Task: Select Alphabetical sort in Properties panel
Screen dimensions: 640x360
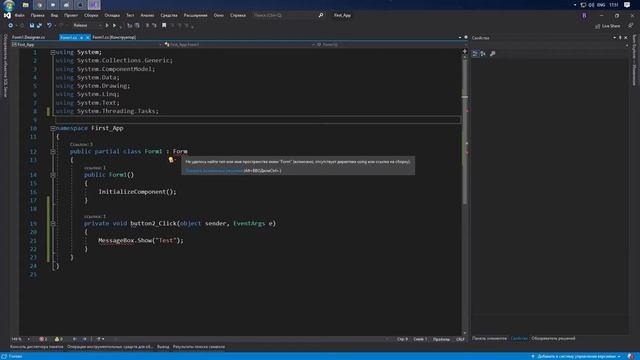Action: (483, 53)
